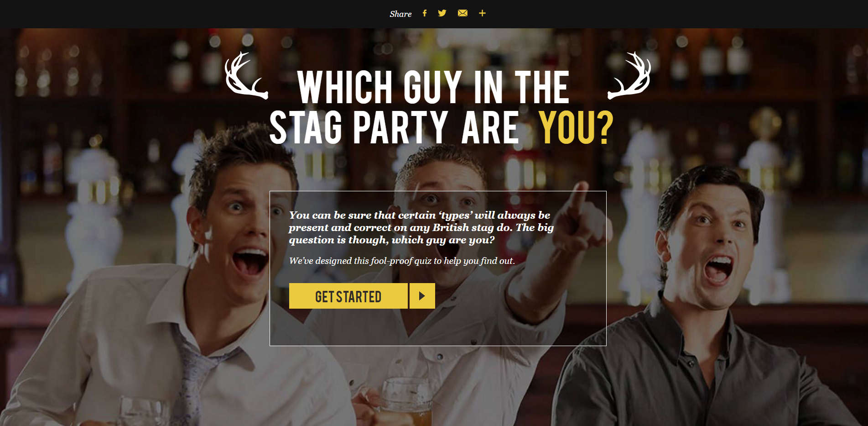Viewport: 868px width, 426px height.
Task: Click the beer mug at bottom center
Action: 406,402
